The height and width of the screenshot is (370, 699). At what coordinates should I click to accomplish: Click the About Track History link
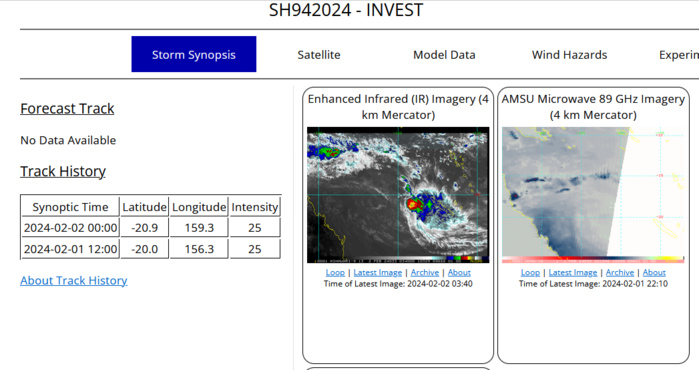[x=74, y=280]
